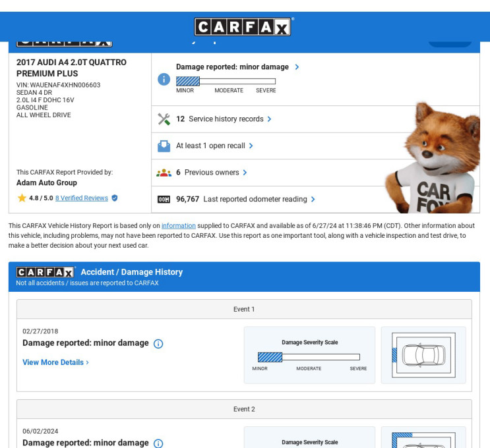Follow the "information" hyperlink in disclaimer
The width and height of the screenshot is (490, 448).
coord(178,226)
